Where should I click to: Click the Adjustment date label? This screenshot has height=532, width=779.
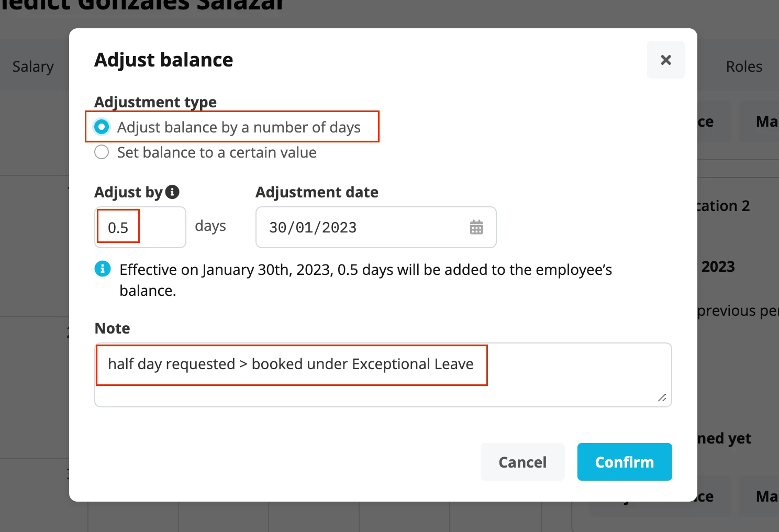[x=317, y=192]
